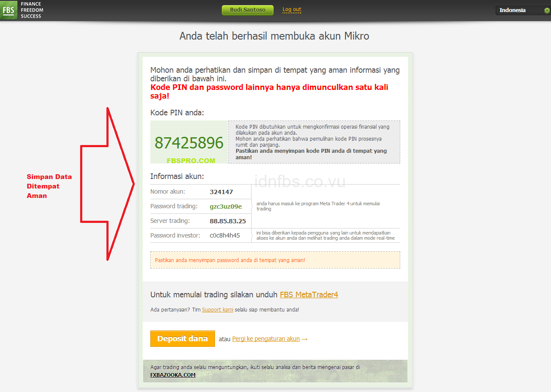Click the FBS MetaTrader4 download link

point(309,295)
